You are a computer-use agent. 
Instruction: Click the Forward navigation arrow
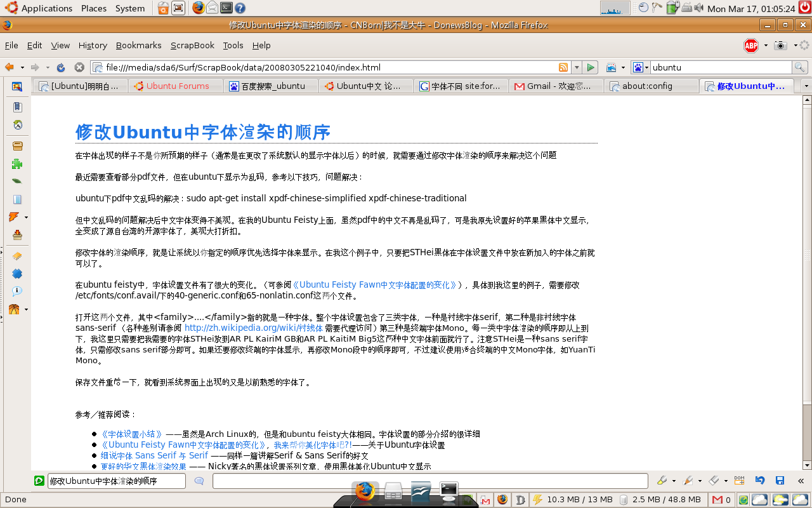click(x=35, y=67)
